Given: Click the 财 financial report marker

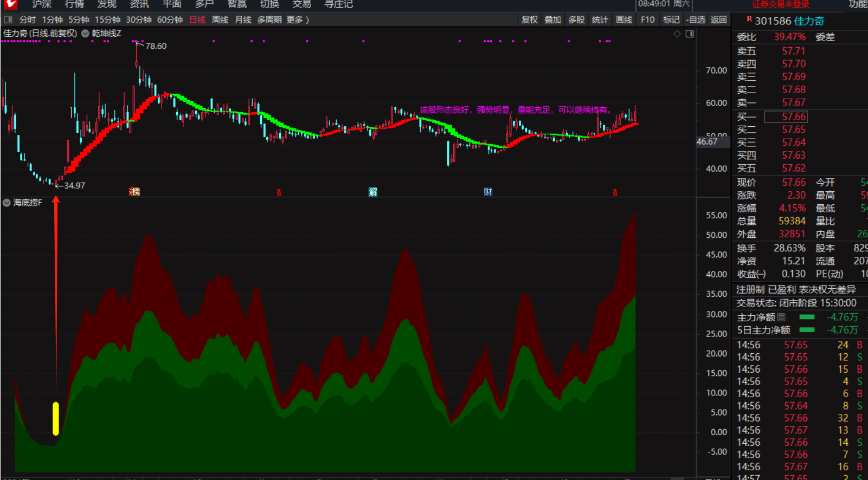Looking at the screenshot, I should click(488, 192).
